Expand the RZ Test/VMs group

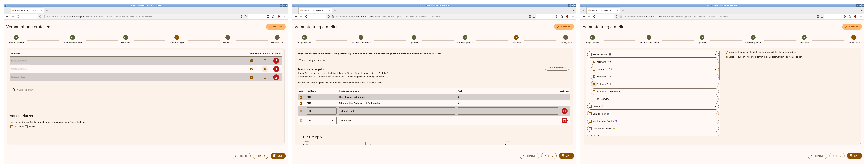(715, 99)
